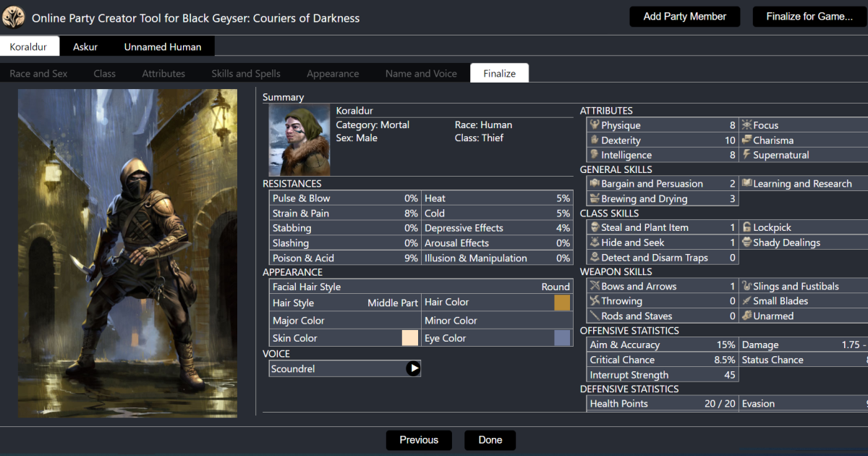Screen dimensions: 868x456
Task: Click the Hair Color swatch
Action: click(x=562, y=303)
